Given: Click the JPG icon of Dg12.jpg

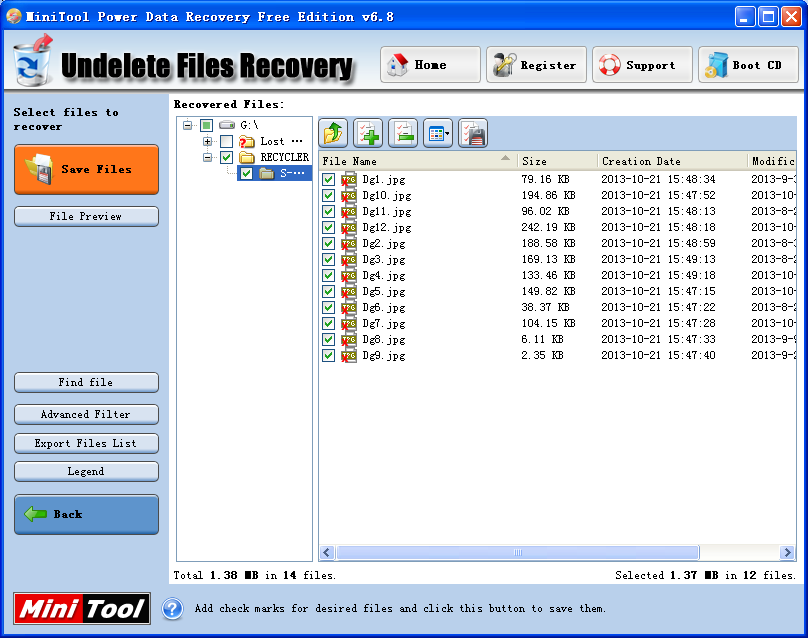Looking at the screenshot, I should 349,227.
